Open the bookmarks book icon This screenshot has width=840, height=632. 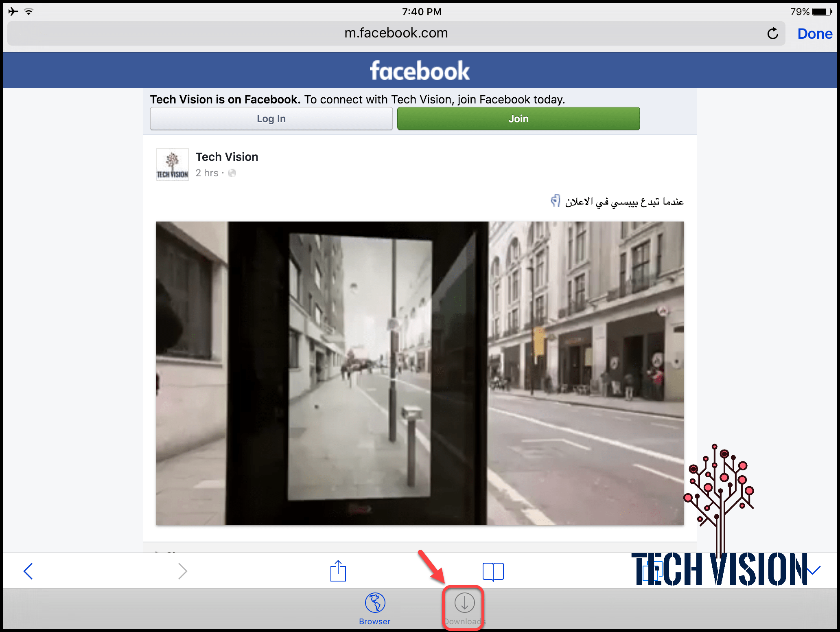pyautogui.click(x=493, y=571)
